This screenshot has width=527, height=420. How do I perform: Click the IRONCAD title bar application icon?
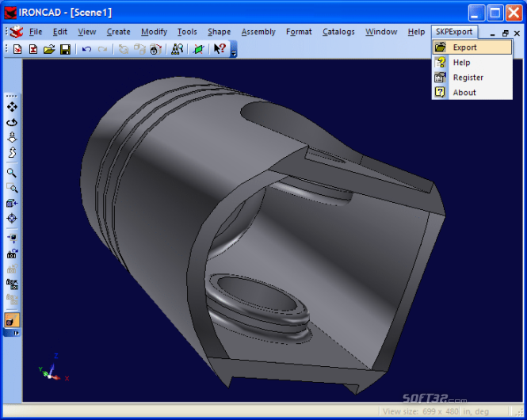tap(10, 13)
